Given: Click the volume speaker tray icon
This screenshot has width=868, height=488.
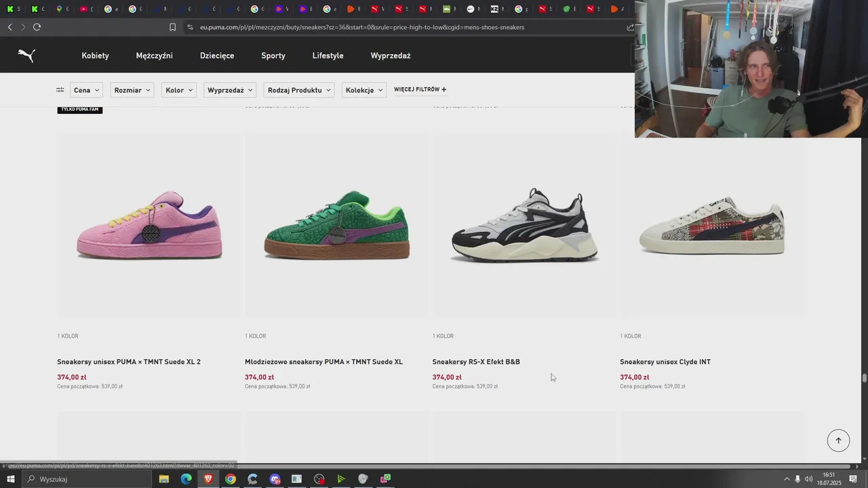Looking at the screenshot, I should (808, 479).
